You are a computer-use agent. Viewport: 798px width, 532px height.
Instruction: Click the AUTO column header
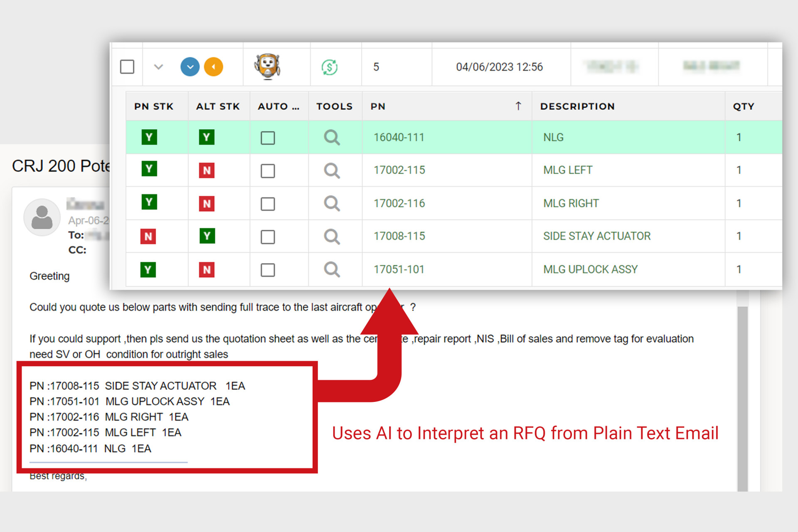pos(278,106)
